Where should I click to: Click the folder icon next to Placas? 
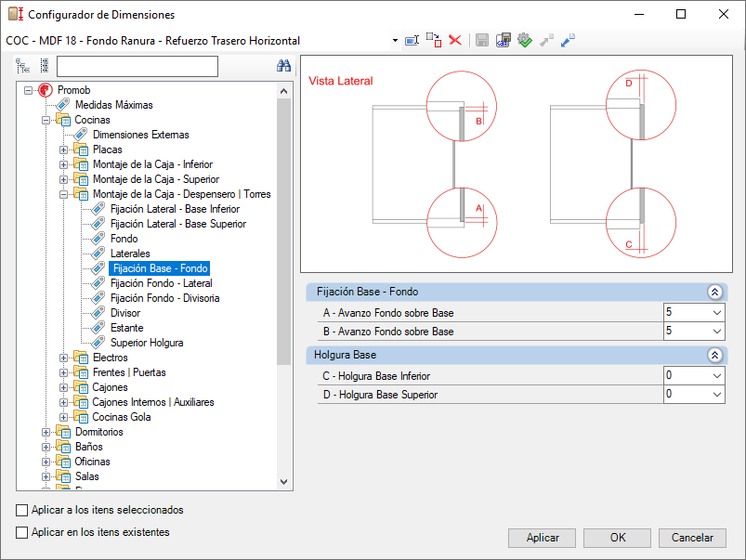81,150
